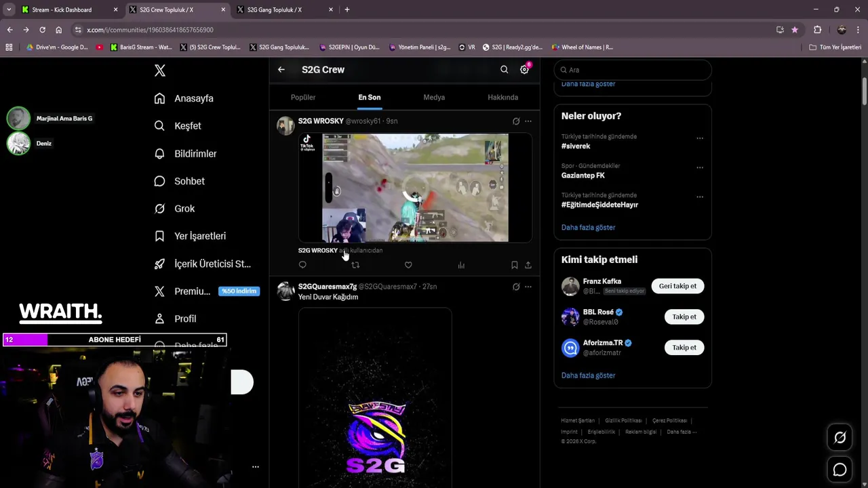Open Chrome three-dot menu
This screenshot has width=868, height=488.
click(859, 30)
